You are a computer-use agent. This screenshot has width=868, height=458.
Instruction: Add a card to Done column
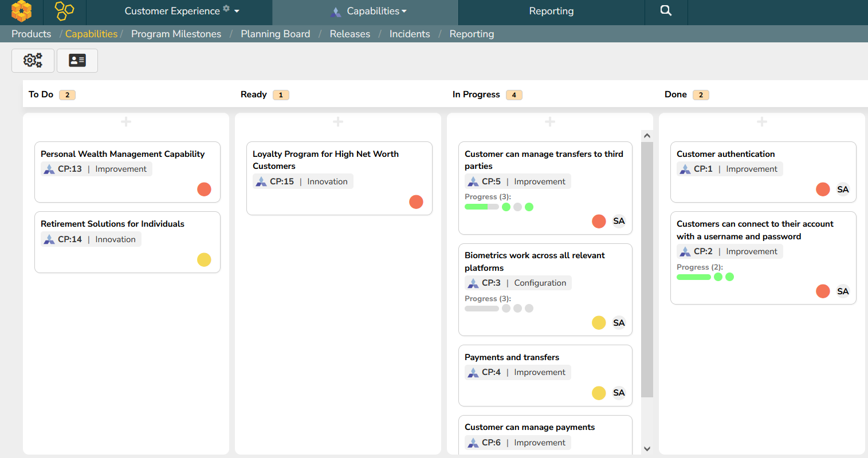point(761,121)
